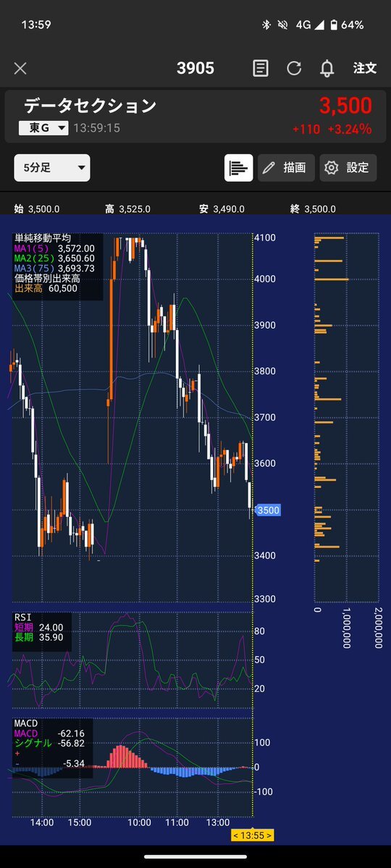The height and width of the screenshot is (868, 391).
Task: Tap the stock code 3905 title
Action: [195, 69]
